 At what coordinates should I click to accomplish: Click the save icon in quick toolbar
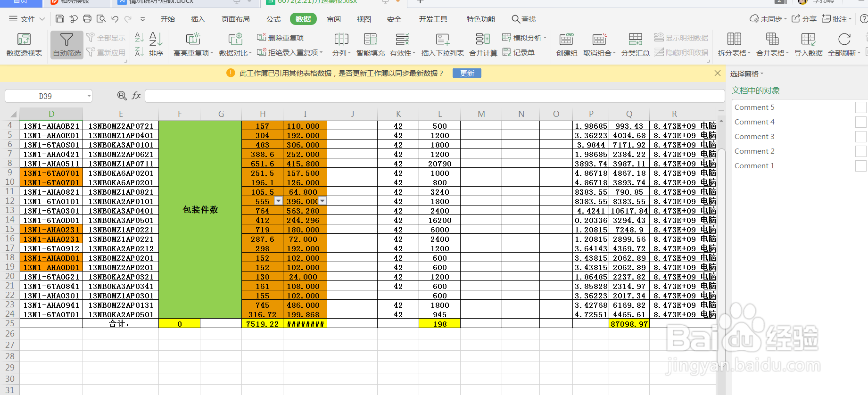pyautogui.click(x=60, y=19)
